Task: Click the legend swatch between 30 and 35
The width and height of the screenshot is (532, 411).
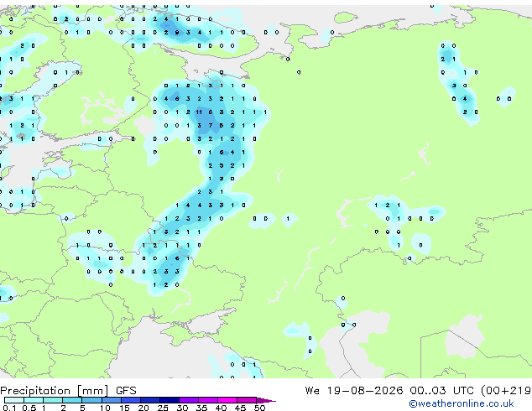Action: click(x=189, y=400)
